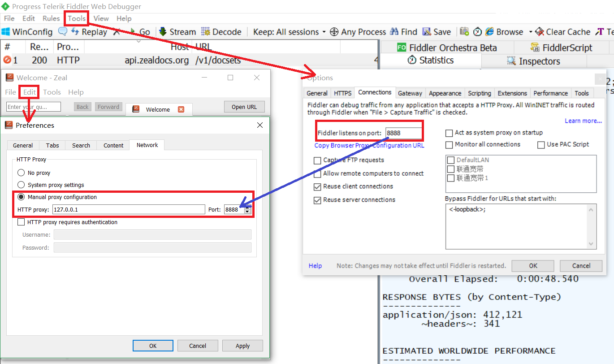Click the Browse toolbar button

pos(504,32)
